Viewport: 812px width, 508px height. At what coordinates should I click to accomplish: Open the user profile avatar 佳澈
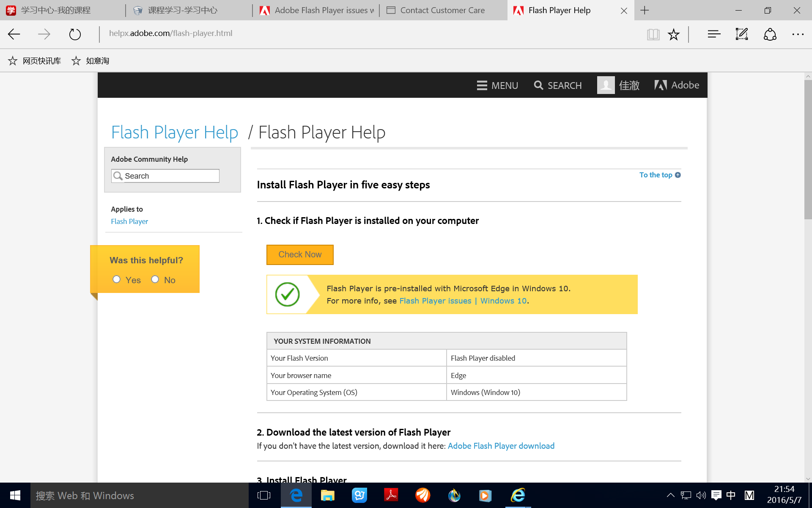(618, 85)
